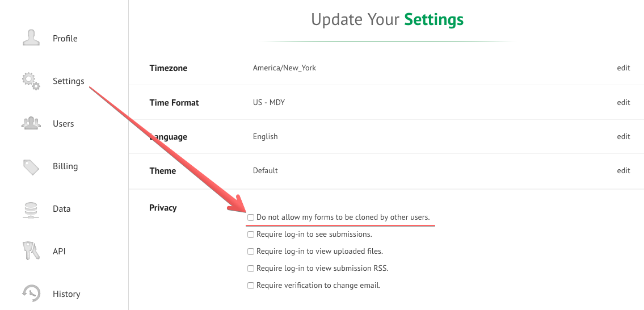The height and width of the screenshot is (310, 644).
Task: Click the Data database icon
Action: pyautogui.click(x=31, y=209)
